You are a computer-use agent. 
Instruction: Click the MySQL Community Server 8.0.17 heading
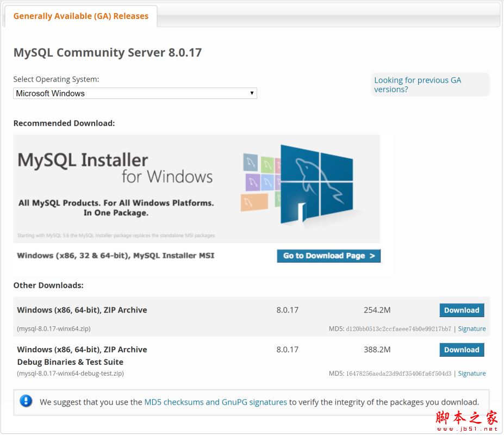click(108, 53)
